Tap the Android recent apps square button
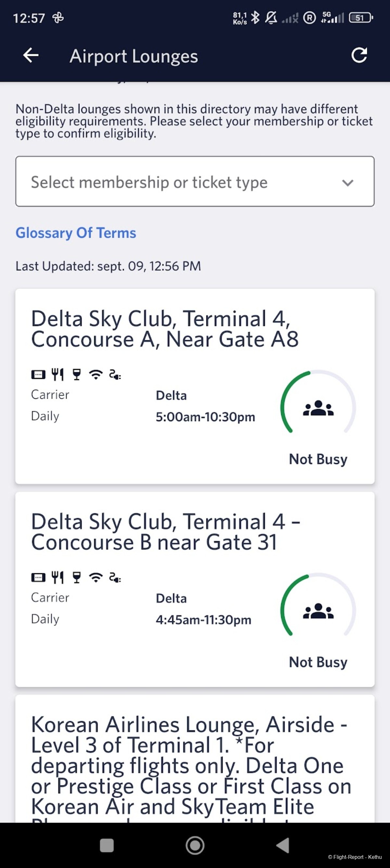 click(x=107, y=846)
